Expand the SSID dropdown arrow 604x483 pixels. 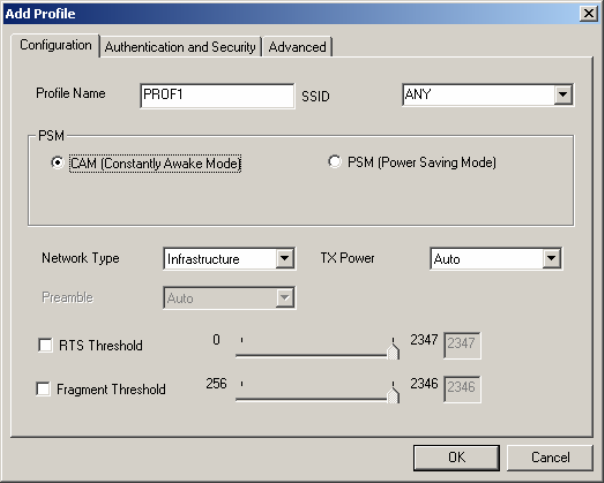[x=563, y=94]
